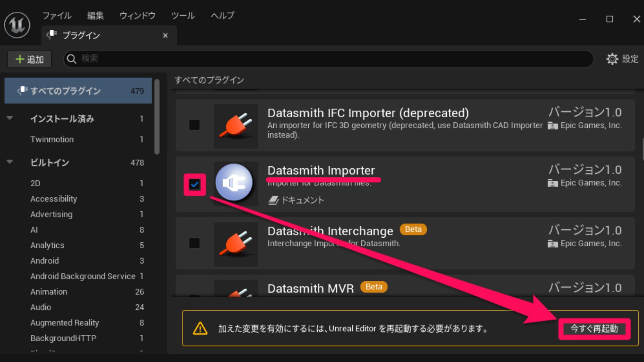
Task: Select すべてのプラグイン category
Action: (78, 91)
